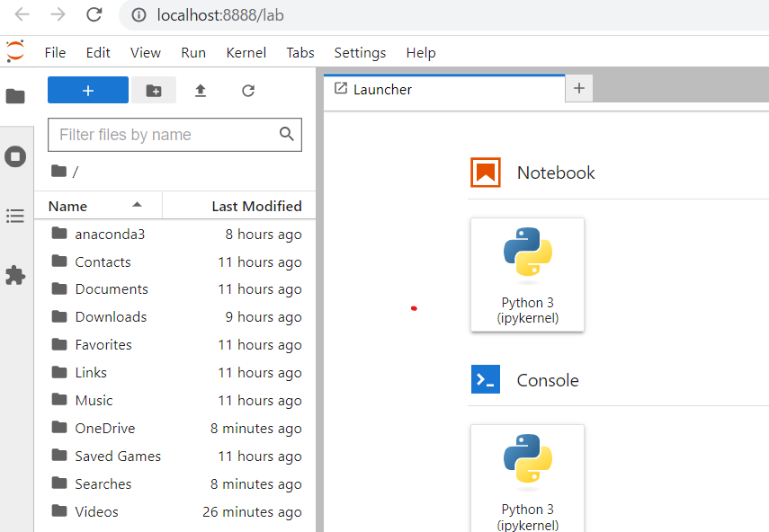769x532 pixels.
Task: Open the Kernel menu
Action: (x=246, y=52)
